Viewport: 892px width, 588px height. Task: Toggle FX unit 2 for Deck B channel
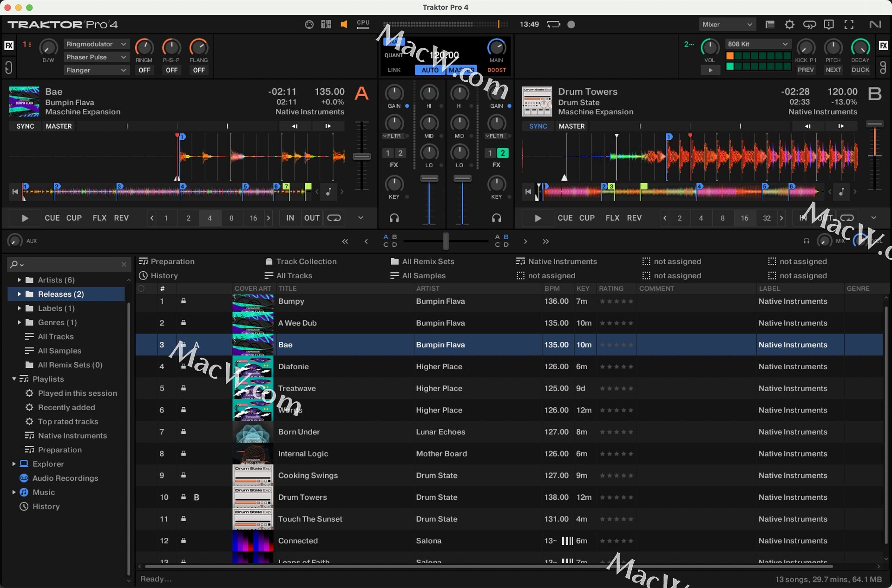click(502, 153)
